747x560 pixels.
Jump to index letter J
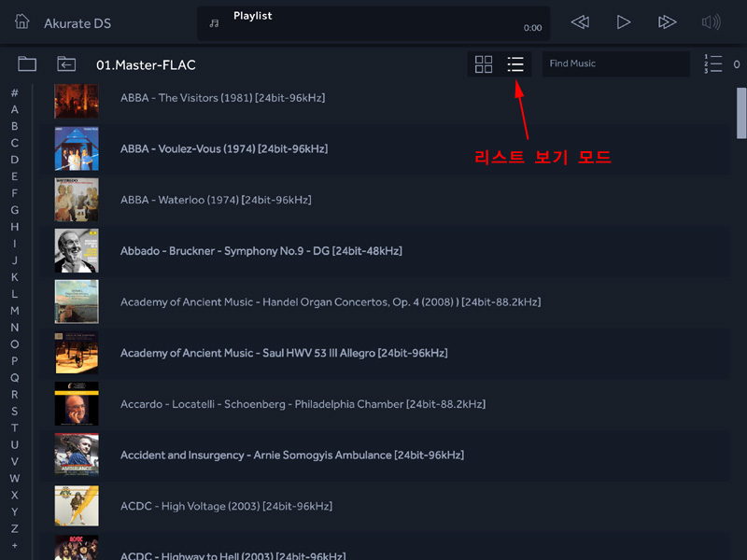[15, 260]
